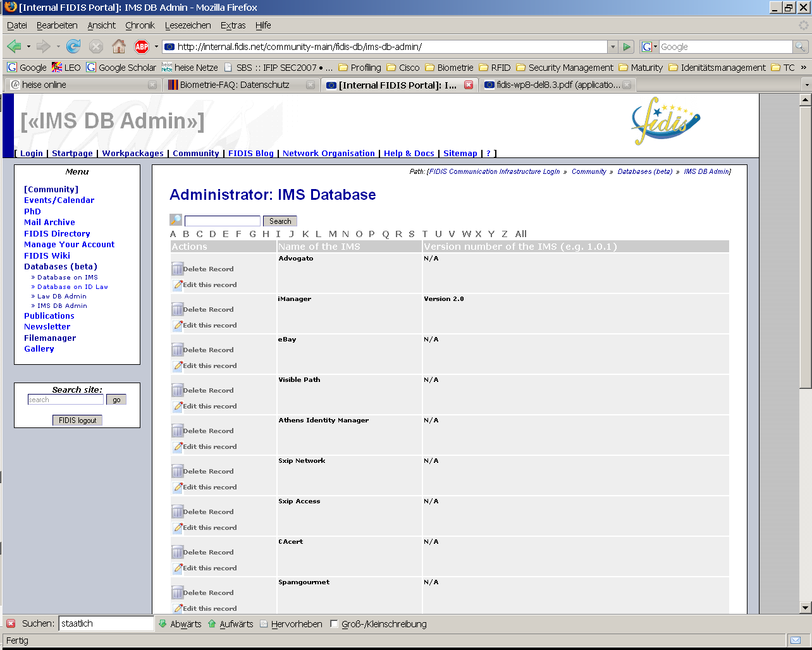Toggle Hervorheben highlight option in find bar

[291, 624]
